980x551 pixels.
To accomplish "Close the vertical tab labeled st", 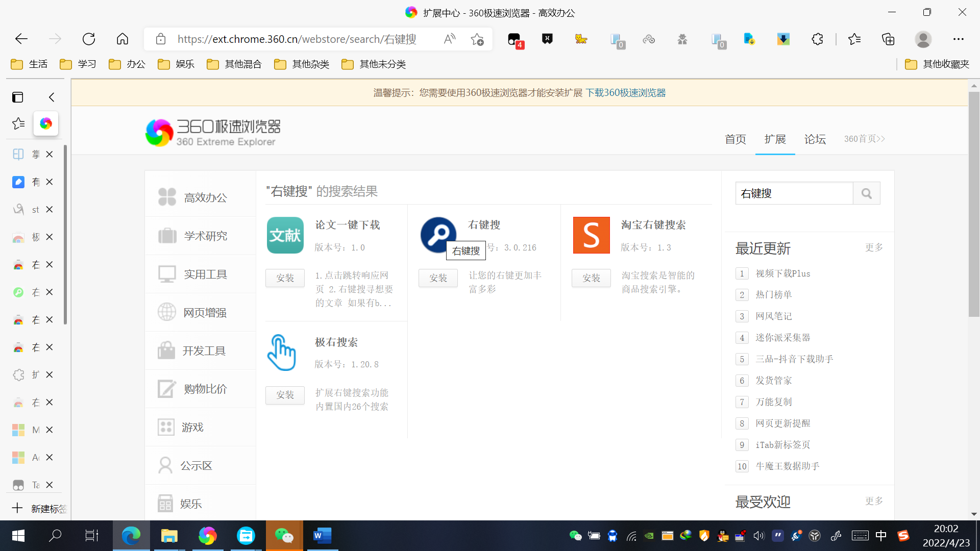I will coord(50,210).
